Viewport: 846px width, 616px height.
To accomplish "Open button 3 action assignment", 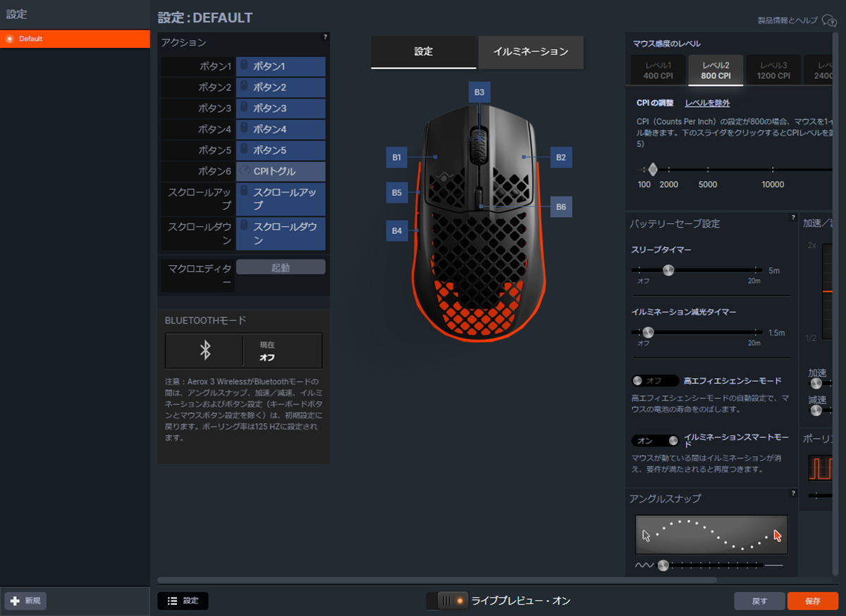I will click(x=281, y=109).
